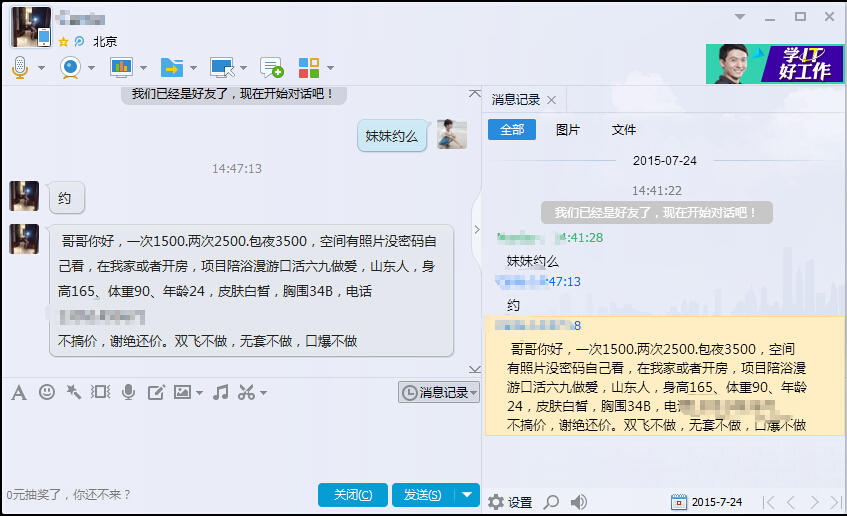The height and width of the screenshot is (516, 847).
Task: Go to next history page
Action: 814,502
